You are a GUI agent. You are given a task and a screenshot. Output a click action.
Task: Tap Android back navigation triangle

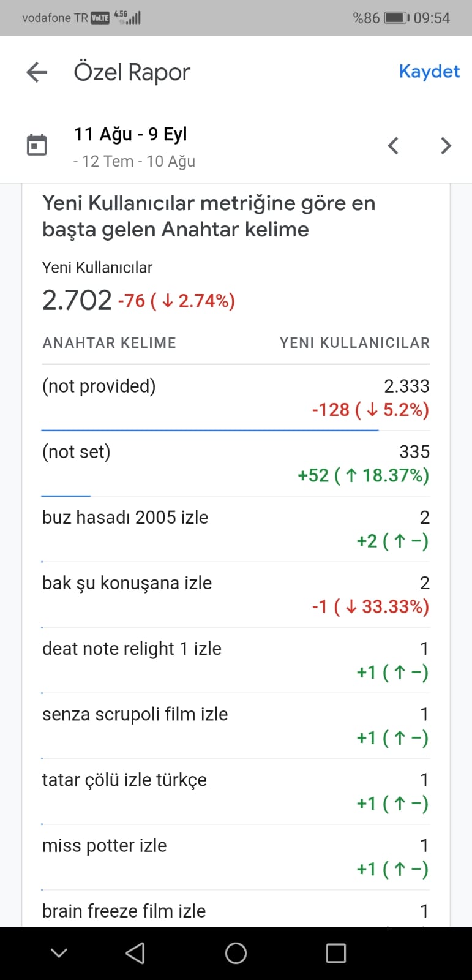point(135,953)
